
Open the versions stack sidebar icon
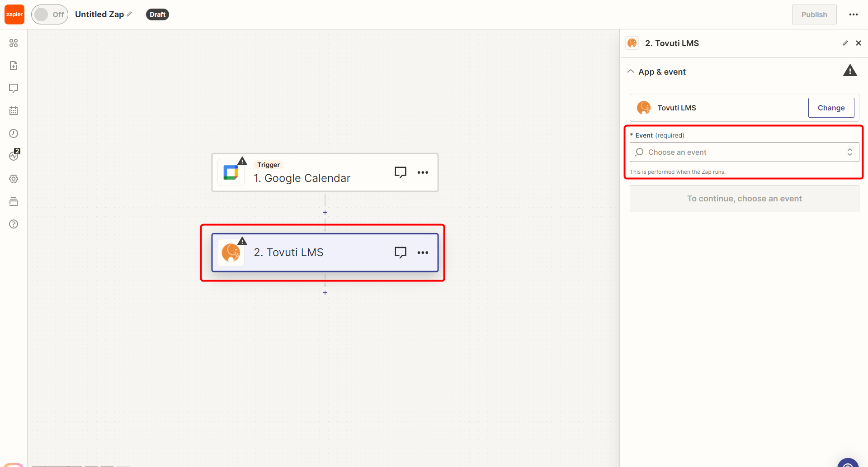14,201
